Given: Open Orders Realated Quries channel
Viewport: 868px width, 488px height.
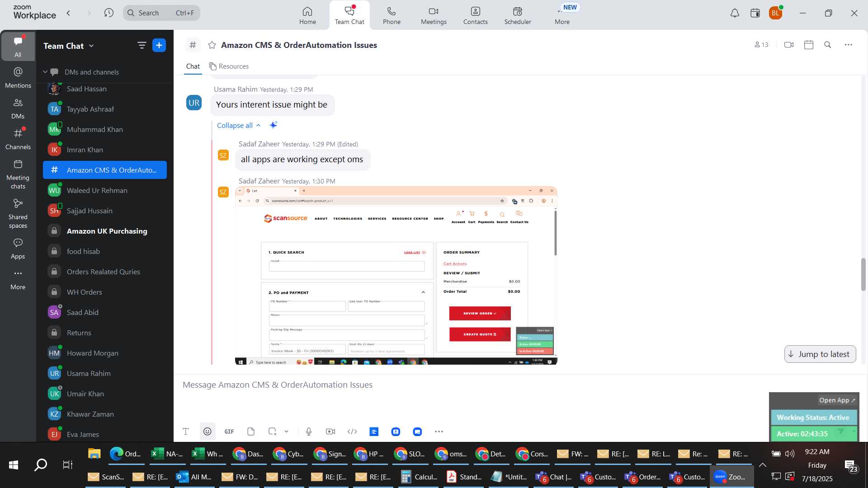Looking at the screenshot, I should [x=105, y=272].
